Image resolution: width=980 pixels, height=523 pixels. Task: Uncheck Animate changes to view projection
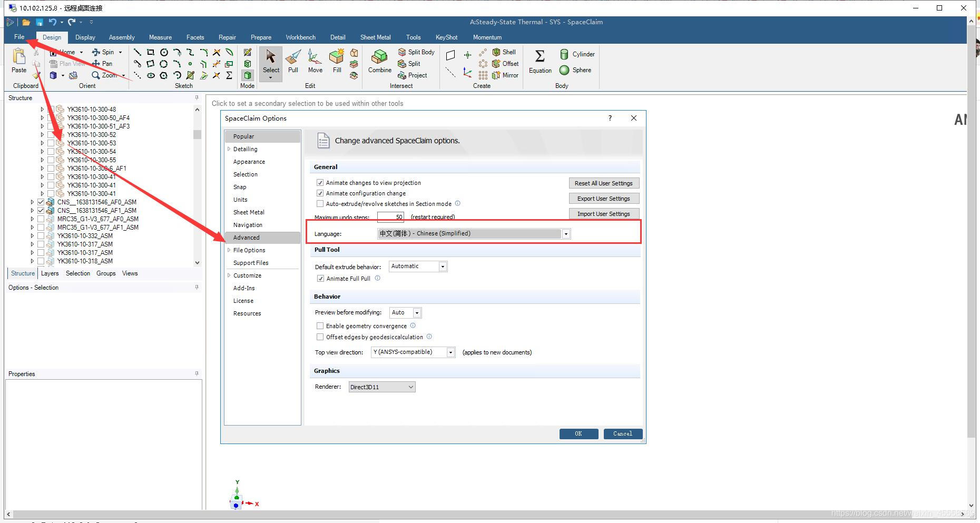(320, 183)
